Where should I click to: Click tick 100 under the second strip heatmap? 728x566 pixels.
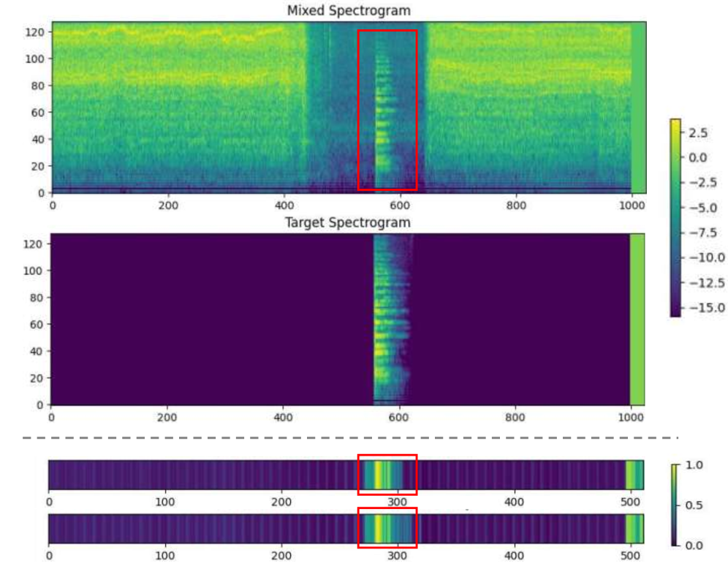(164, 556)
